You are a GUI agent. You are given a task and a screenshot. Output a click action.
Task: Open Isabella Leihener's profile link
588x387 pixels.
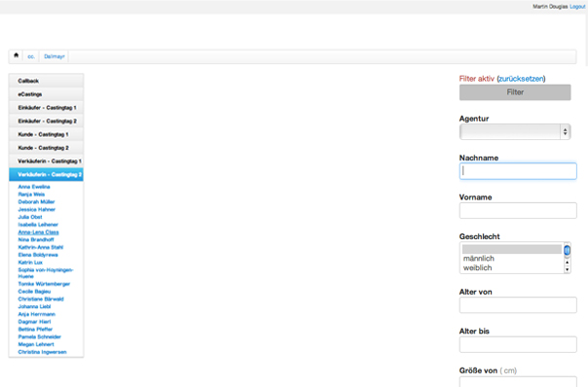coord(38,225)
